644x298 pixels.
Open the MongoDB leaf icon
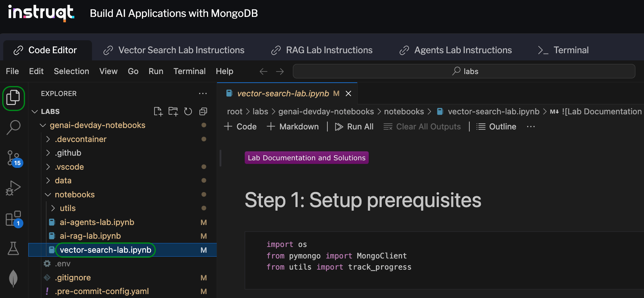tap(13, 278)
